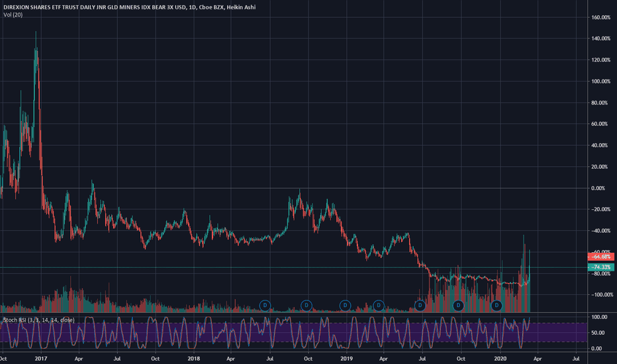
Task: Click the red -64.68% price label
Action: 601,257
